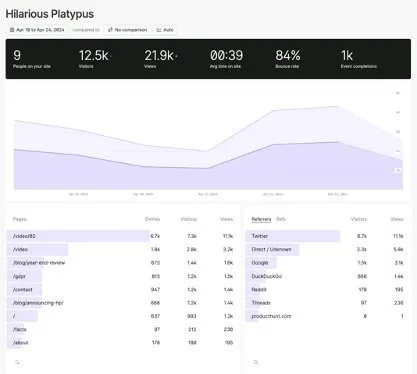Select the People on your site metric

click(x=32, y=59)
